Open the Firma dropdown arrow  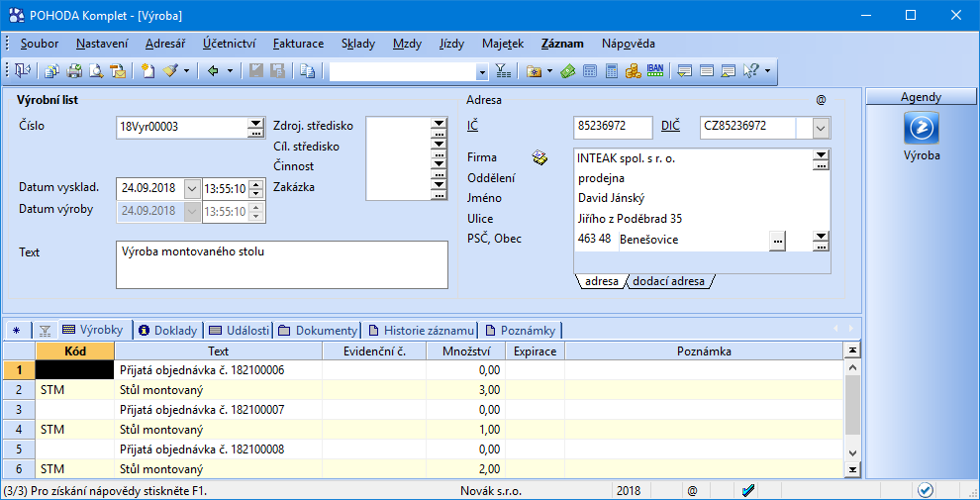[x=820, y=154]
